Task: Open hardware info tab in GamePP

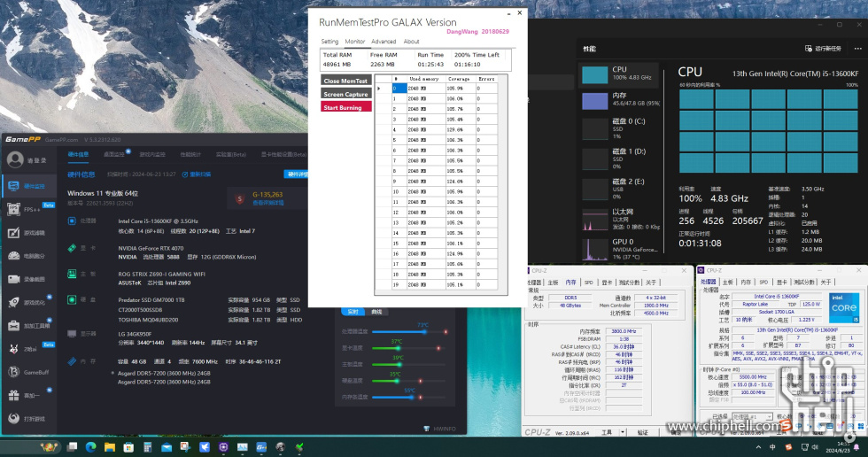Action: 78,154
